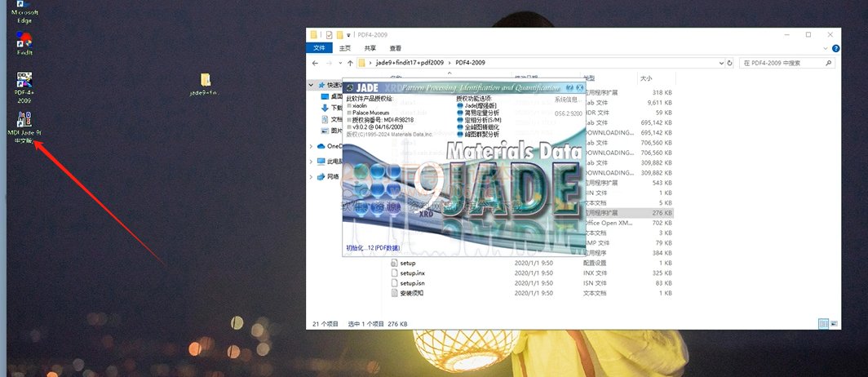868x377 pixels.
Task: Click Jade(增强版) license option in splash
Action: pyautogui.click(x=476, y=105)
